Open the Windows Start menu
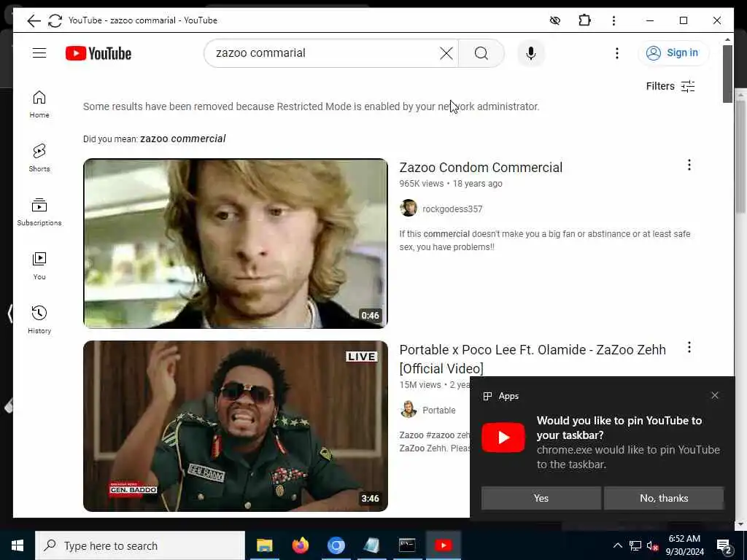The width and height of the screenshot is (747, 560). [x=18, y=545]
